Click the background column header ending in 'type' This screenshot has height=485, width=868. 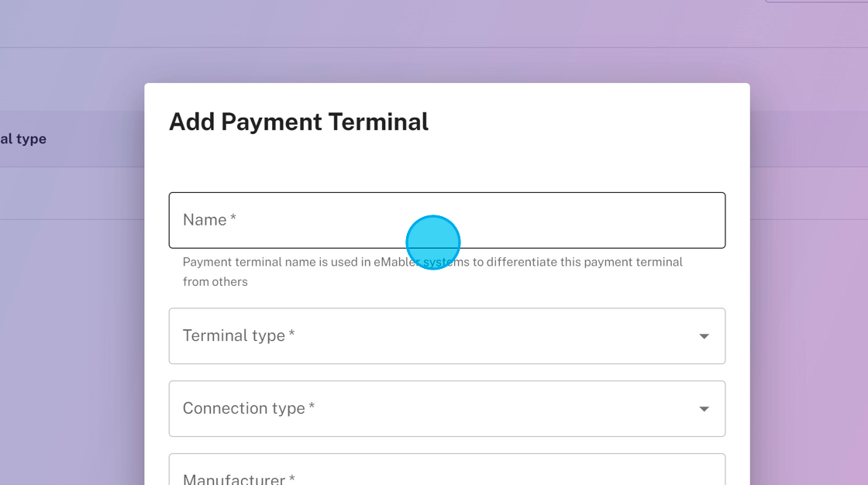coord(23,139)
